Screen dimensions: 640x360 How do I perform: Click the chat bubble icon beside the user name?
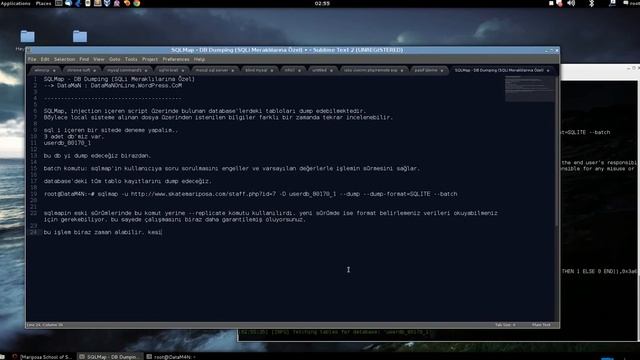click(626, 3)
